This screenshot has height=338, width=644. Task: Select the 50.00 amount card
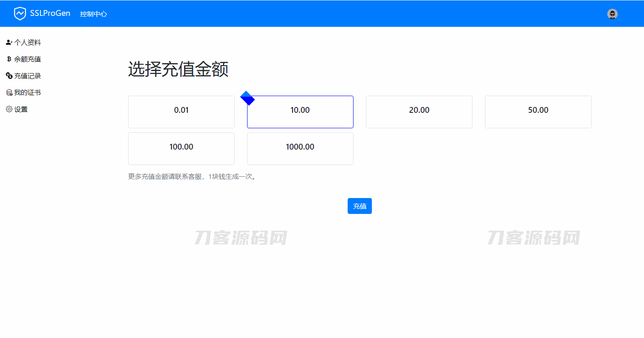click(538, 112)
